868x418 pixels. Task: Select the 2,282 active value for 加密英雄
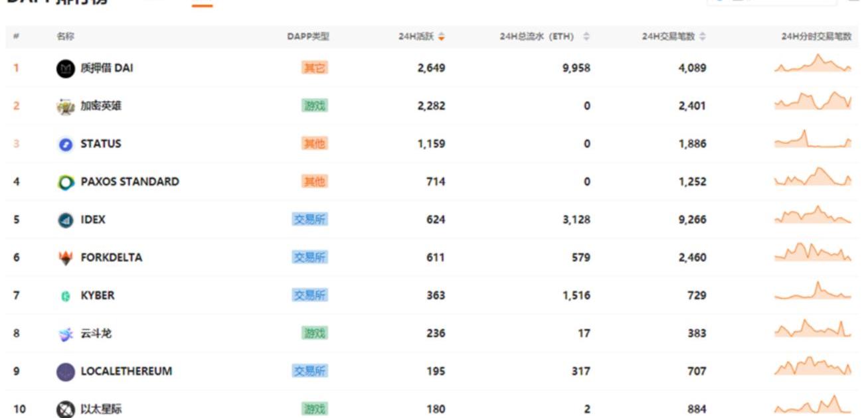[x=432, y=105]
